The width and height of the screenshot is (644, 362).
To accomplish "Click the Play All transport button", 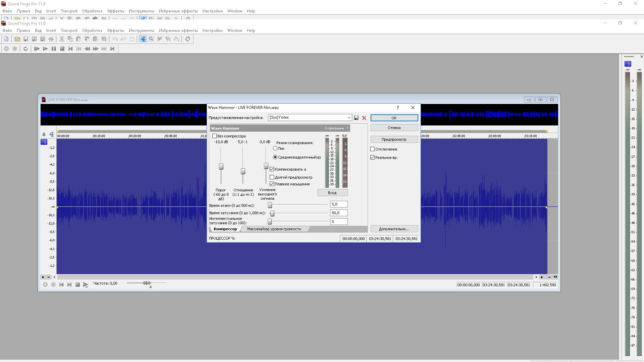I will [37, 49].
